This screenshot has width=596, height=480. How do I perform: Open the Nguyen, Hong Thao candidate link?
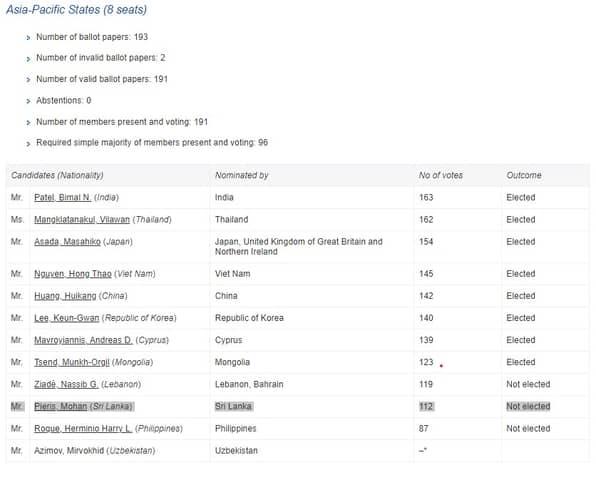tap(73, 274)
